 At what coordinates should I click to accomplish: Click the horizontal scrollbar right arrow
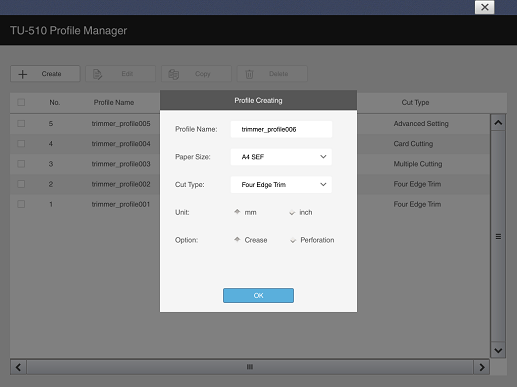click(482, 367)
